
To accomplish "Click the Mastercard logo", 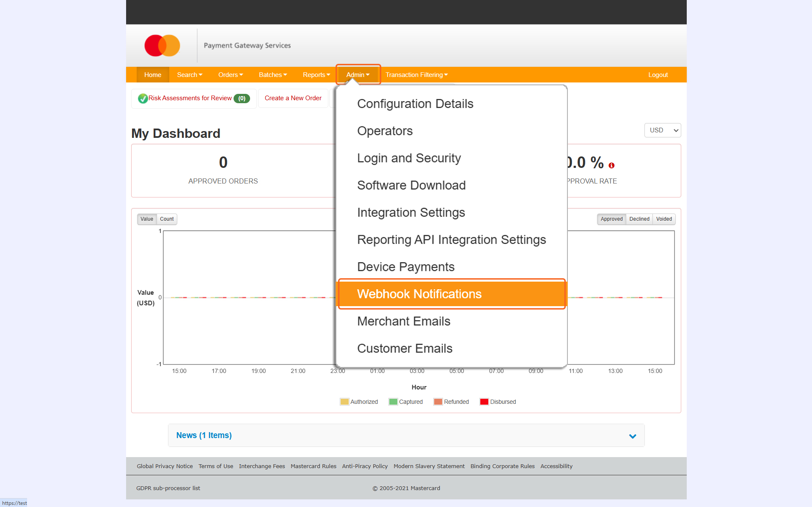I will pyautogui.click(x=162, y=45).
